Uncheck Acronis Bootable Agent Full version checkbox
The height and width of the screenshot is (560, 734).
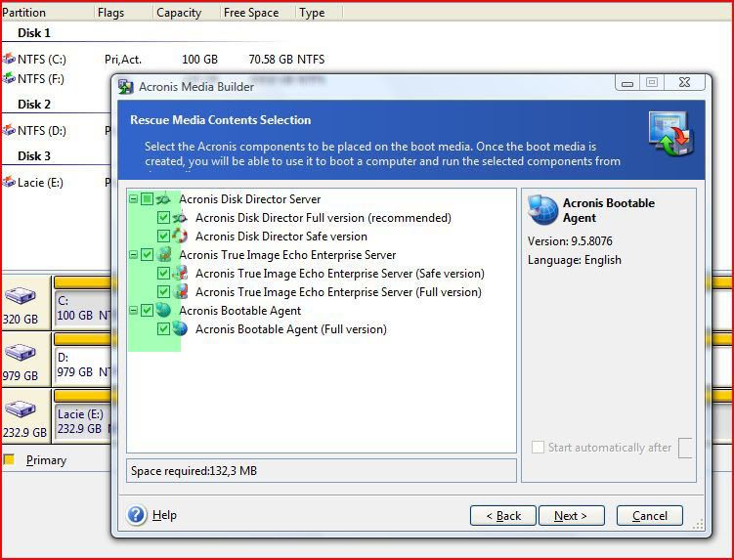tap(163, 329)
